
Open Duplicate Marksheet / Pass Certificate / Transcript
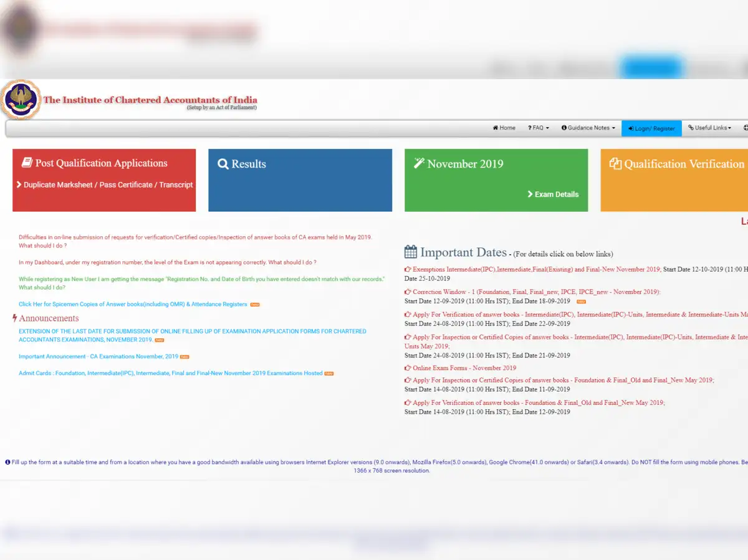[x=108, y=185]
